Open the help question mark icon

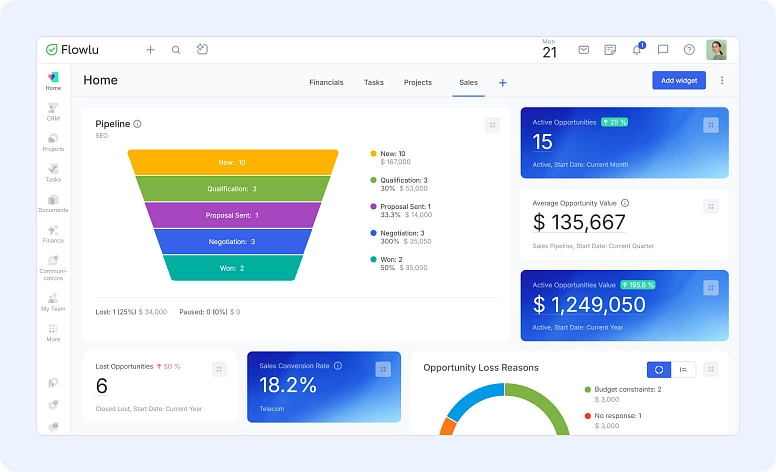pos(689,49)
